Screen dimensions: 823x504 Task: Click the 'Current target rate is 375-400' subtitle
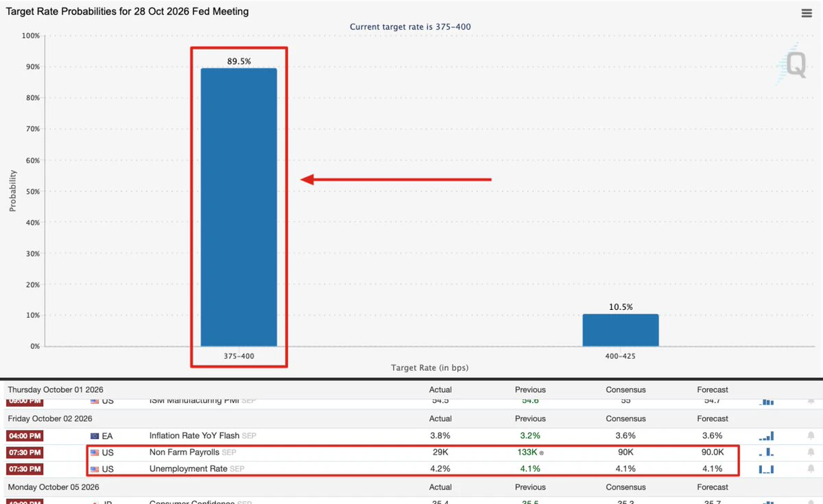(x=410, y=27)
